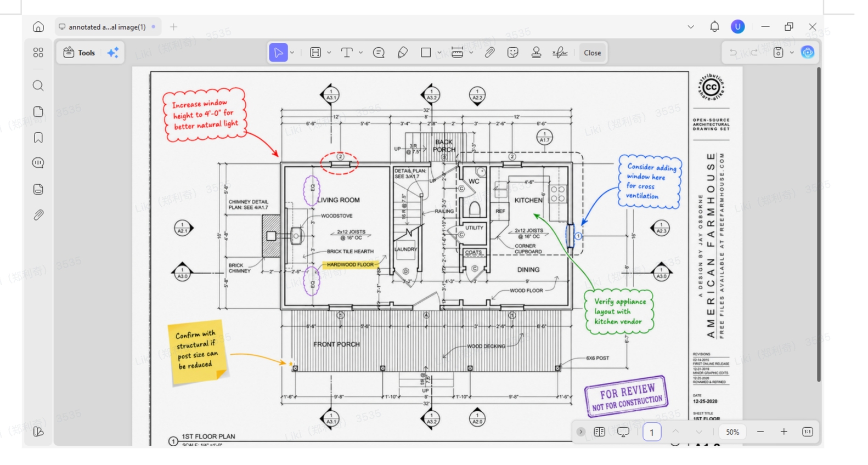The image size is (868, 465).
Task: Set zoom to actual size 1:1
Action: (808, 432)
